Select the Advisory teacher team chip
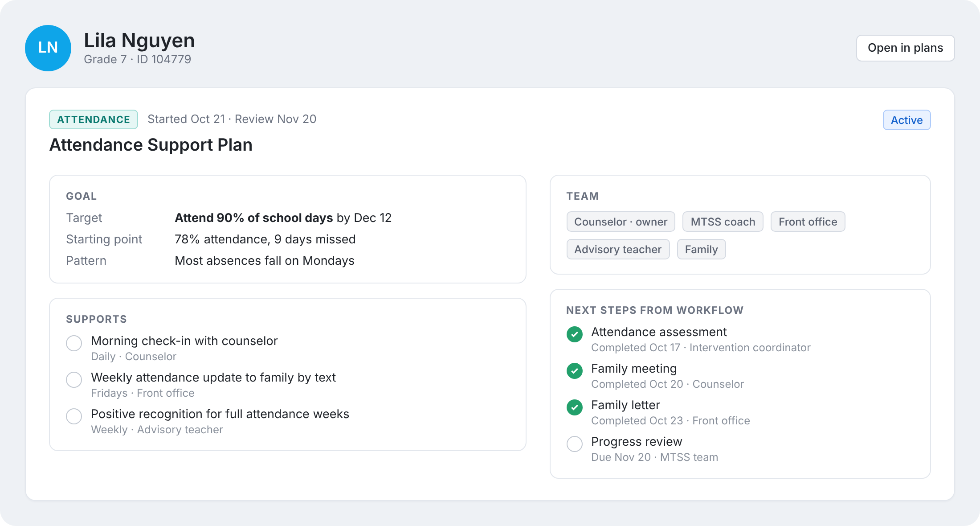This screenshot has height=526, width=980. (618, 249)
